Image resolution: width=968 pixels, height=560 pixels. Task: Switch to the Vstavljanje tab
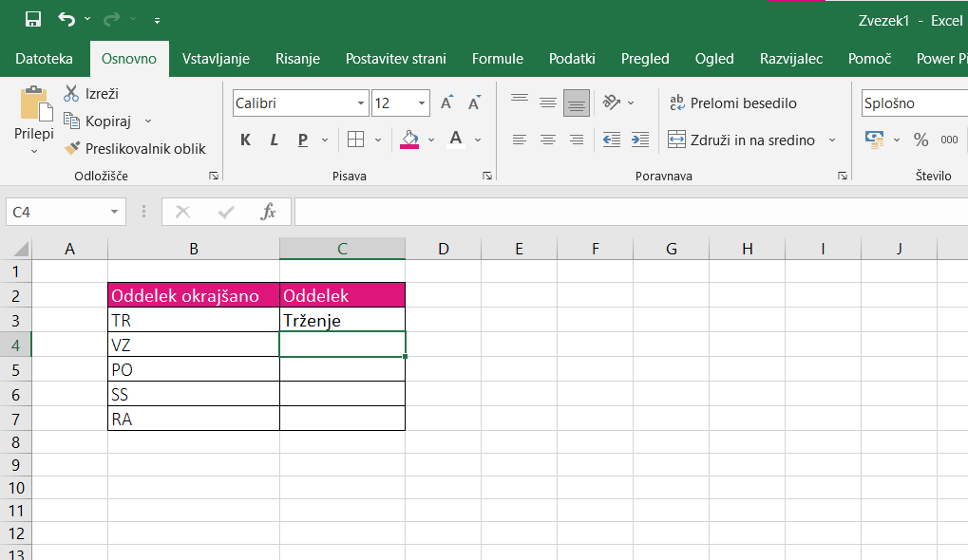[216, 59]
